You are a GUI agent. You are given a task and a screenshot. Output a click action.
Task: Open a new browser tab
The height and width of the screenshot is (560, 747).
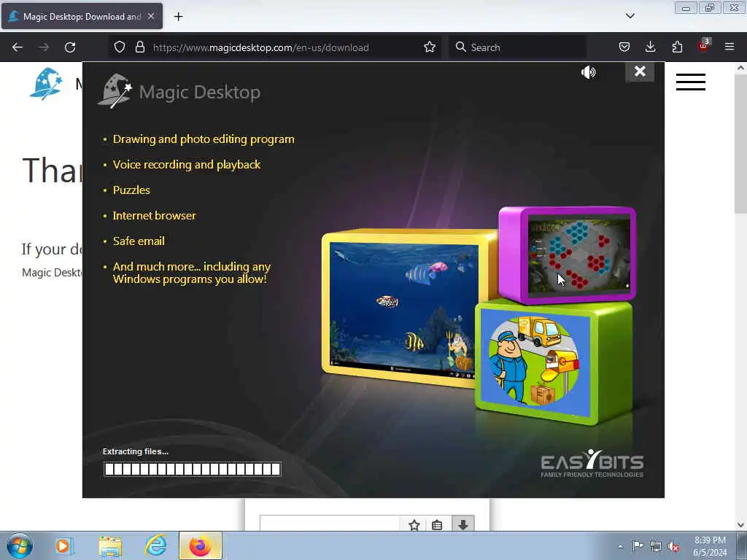[x=178, y=17]
